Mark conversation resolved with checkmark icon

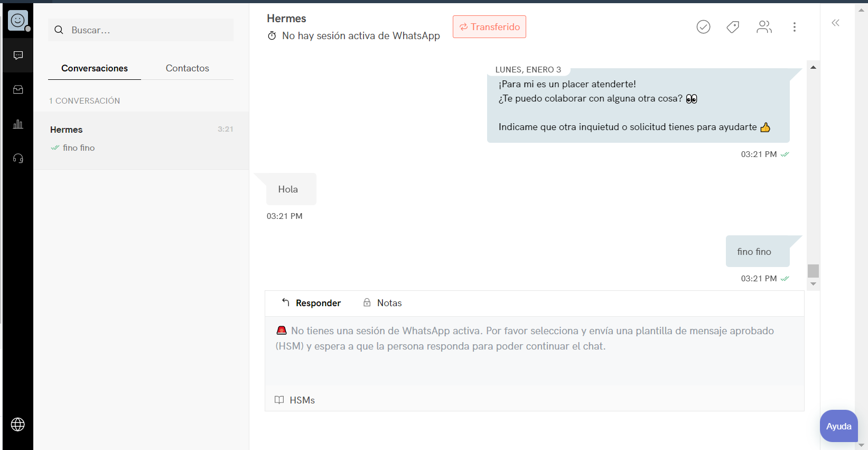[703, 27]
